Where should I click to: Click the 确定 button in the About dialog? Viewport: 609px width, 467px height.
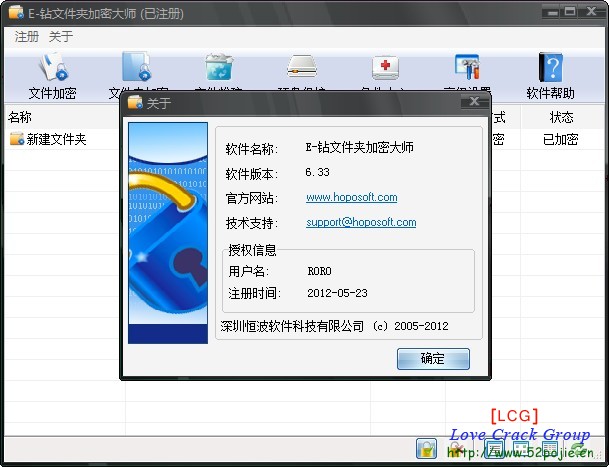click(433, 359)
